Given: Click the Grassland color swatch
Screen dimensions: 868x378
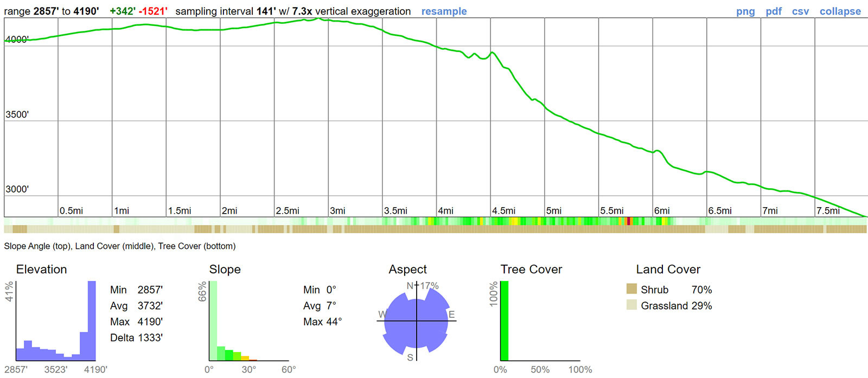Looking at the screenshot, I should point(631,305).
